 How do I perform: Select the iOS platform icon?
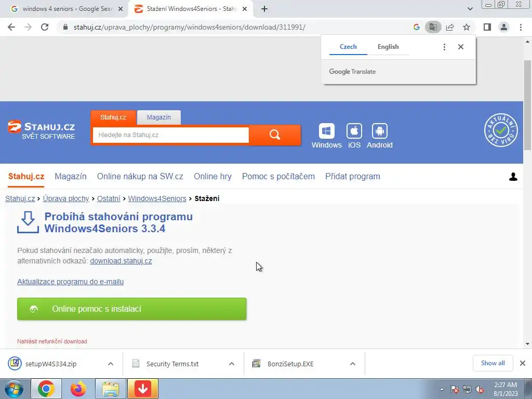(354, 136)
